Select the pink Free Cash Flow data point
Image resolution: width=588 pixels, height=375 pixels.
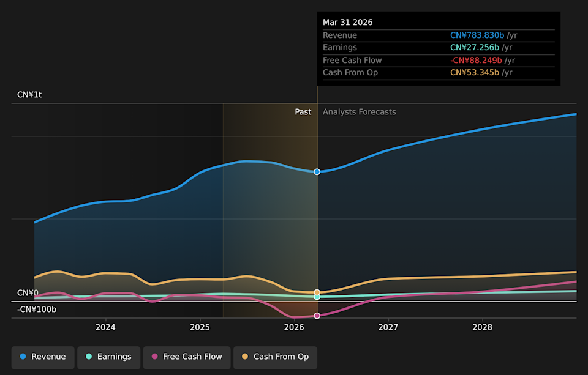click(x=317, y=316)
